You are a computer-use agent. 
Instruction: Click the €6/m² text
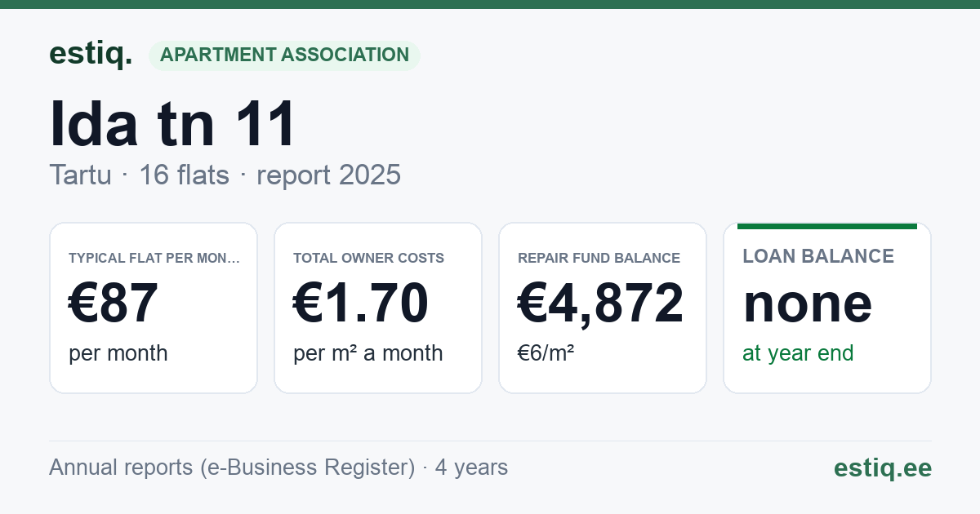tap(546, 353)
